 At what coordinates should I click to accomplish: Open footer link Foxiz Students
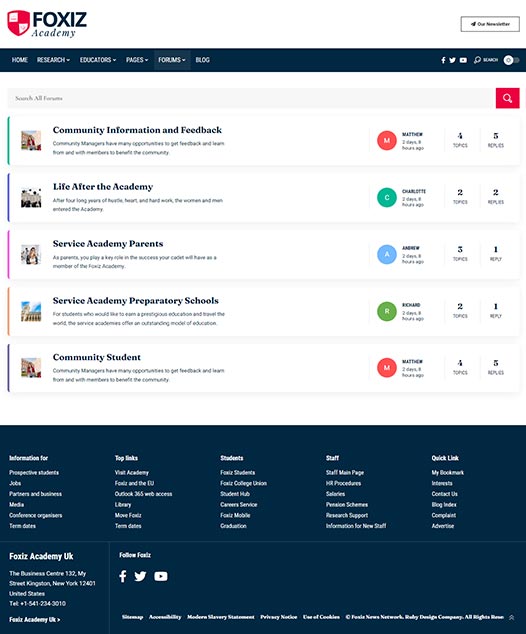coord(238,473)
